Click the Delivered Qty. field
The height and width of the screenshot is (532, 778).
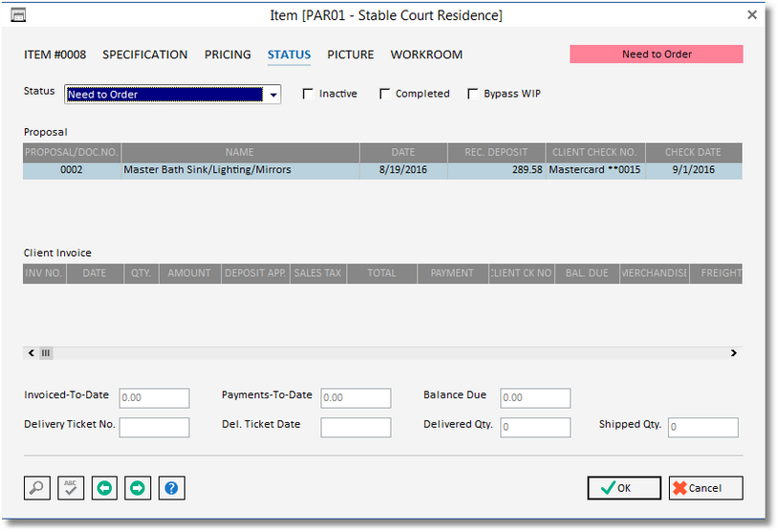pyautogui.click(x=535, y=427)
